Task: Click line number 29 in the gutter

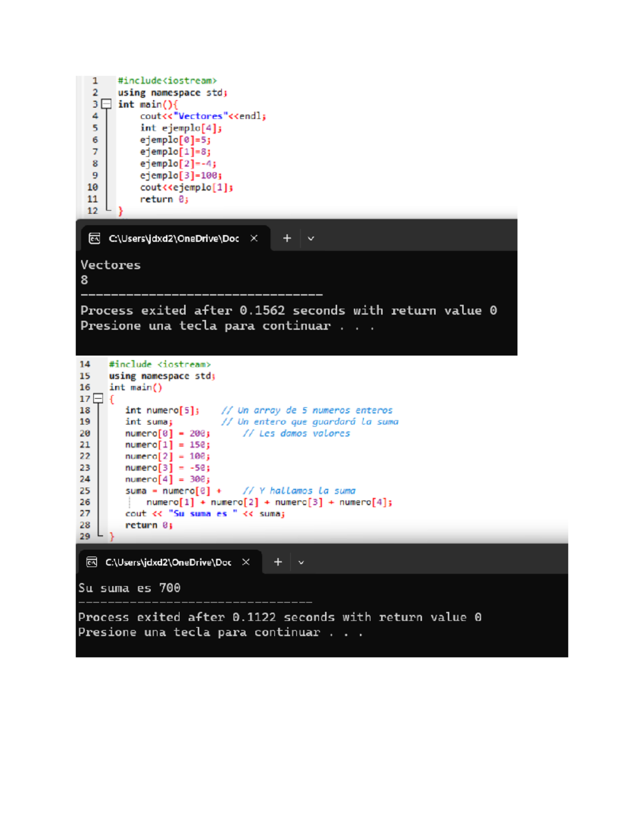Action: pyautogui.click(x=85, y=536)
